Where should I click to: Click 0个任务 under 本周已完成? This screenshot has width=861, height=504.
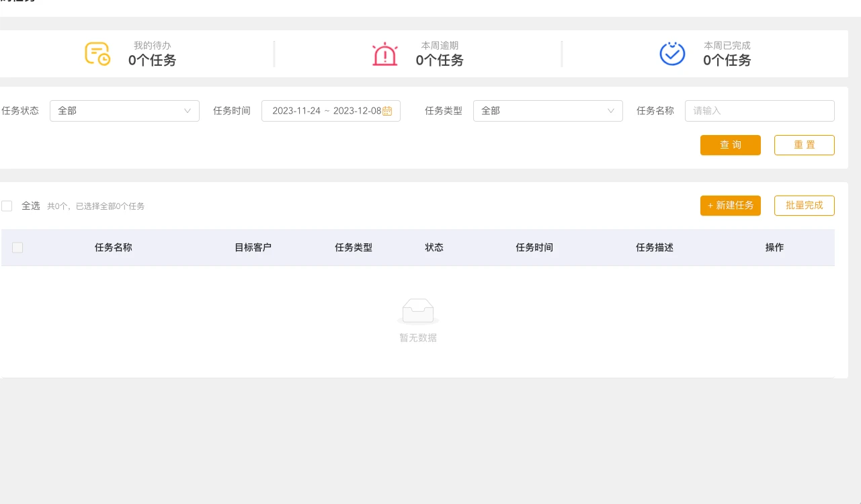(x=727, y=60)
